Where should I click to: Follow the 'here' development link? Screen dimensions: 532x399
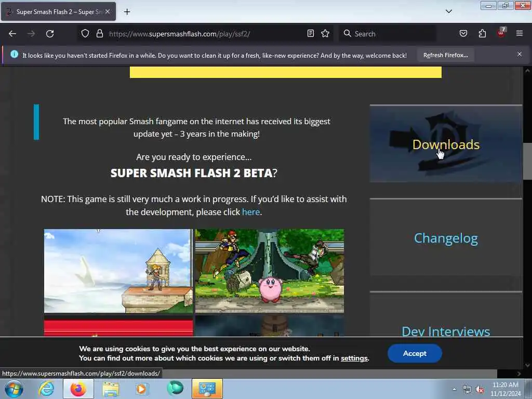(251, 212)
